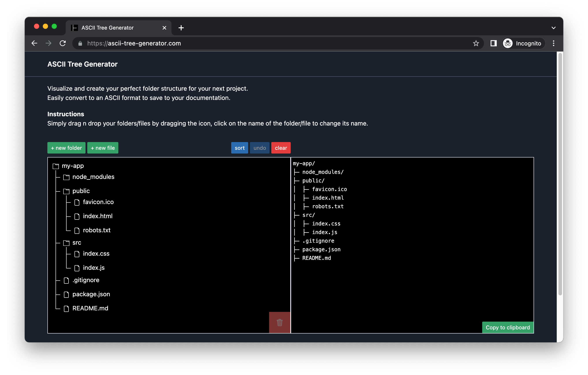Image resolution: width=588 pixels, height=375 pixels.
Task: Reload the page with the refresh icon
Action: 63,43
